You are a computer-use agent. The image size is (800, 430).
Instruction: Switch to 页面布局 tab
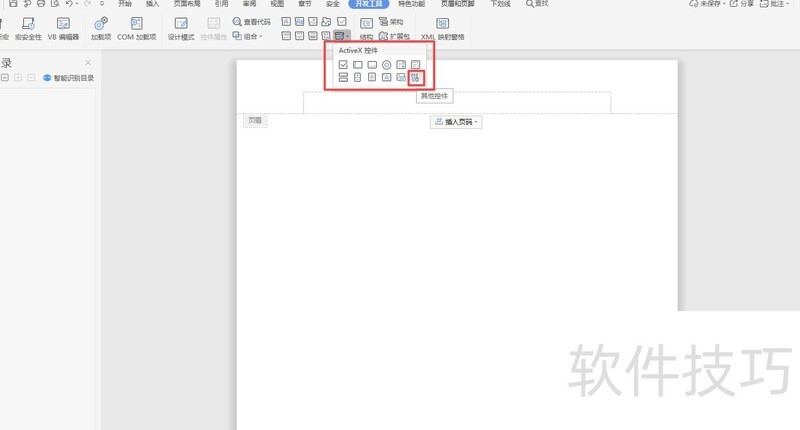[x=187, y=4]
